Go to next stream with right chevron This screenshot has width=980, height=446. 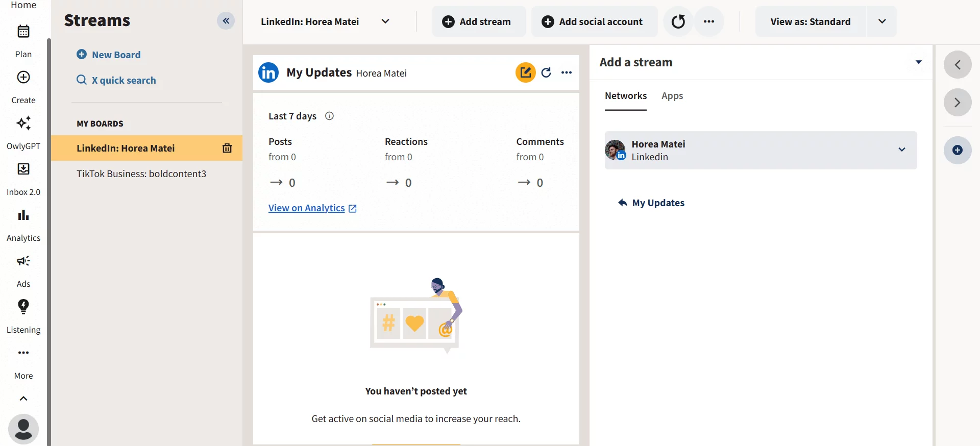pos(958,103)
